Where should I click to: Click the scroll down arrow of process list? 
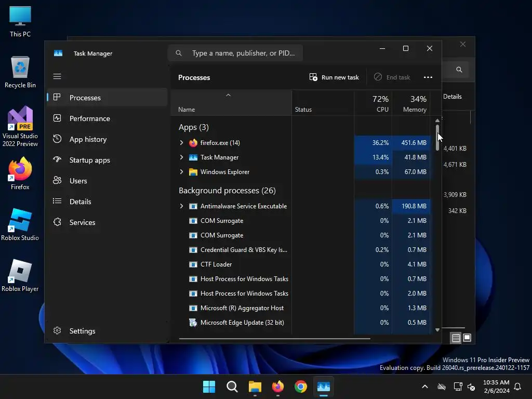click(x=437, y=330)
